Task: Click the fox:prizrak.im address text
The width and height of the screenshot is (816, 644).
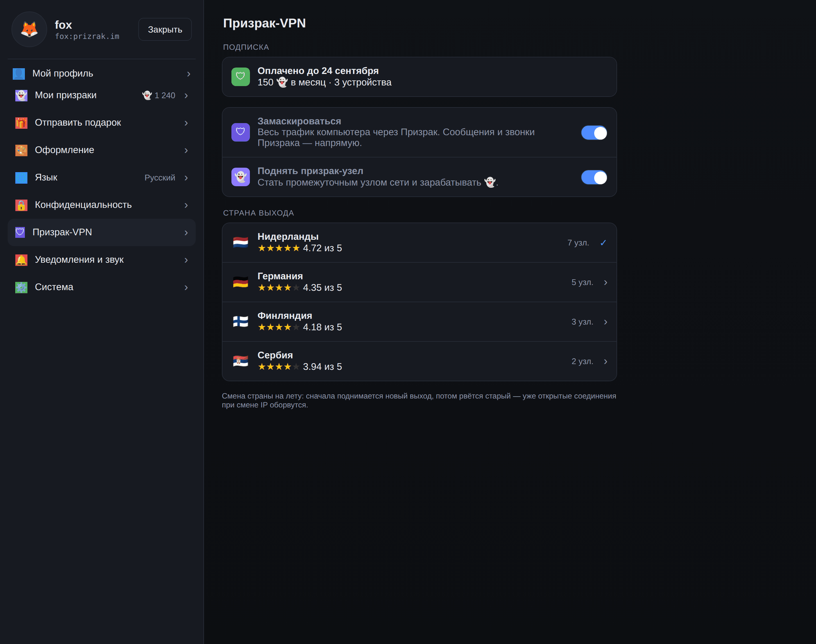Action: [87, 36]
